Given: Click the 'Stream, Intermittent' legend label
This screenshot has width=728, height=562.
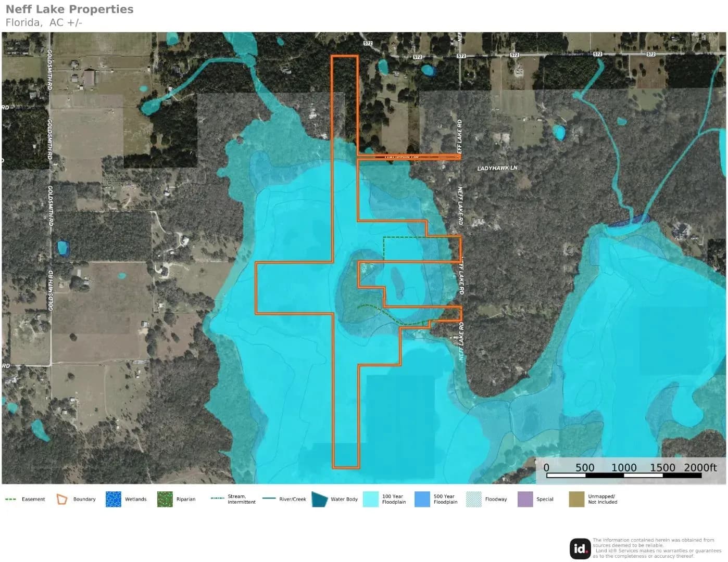Looking at the screenshot, I should [x=242, y=500].
